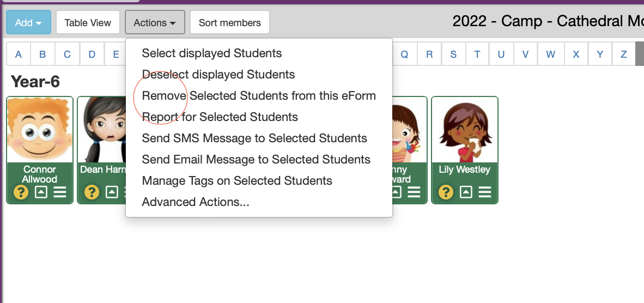
Task: Select Lily Westley's avatar picture
Action: pyautogui.click(x=465, y=130)
